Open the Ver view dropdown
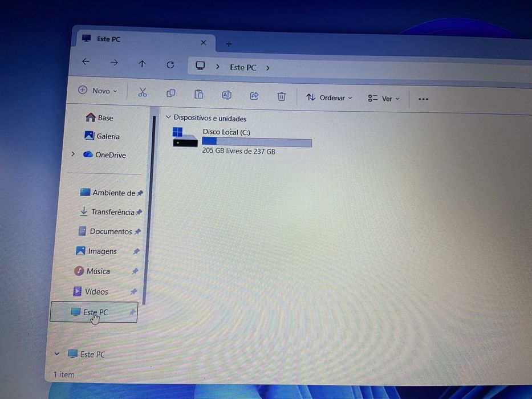 (384, 99)
